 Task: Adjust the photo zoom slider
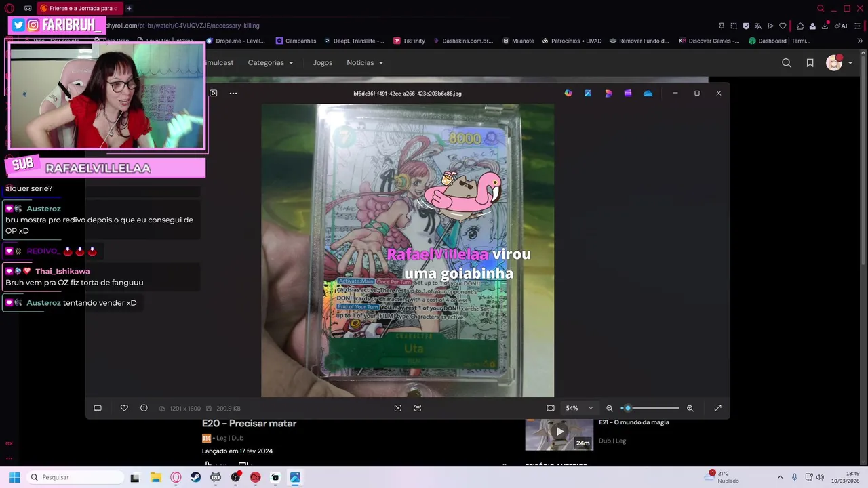650,408
